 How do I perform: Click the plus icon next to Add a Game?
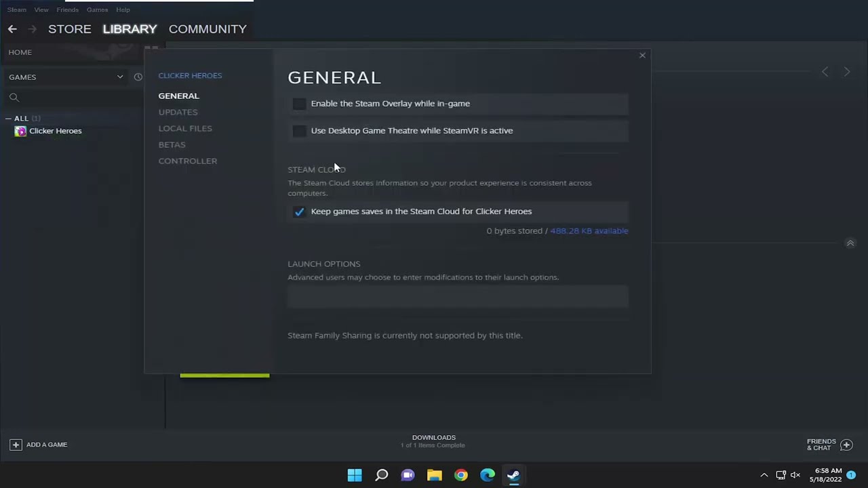16,445
